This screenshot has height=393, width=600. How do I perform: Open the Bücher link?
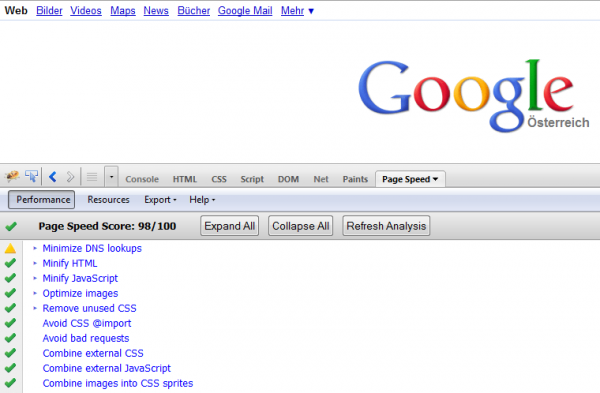tap(194, 11)
